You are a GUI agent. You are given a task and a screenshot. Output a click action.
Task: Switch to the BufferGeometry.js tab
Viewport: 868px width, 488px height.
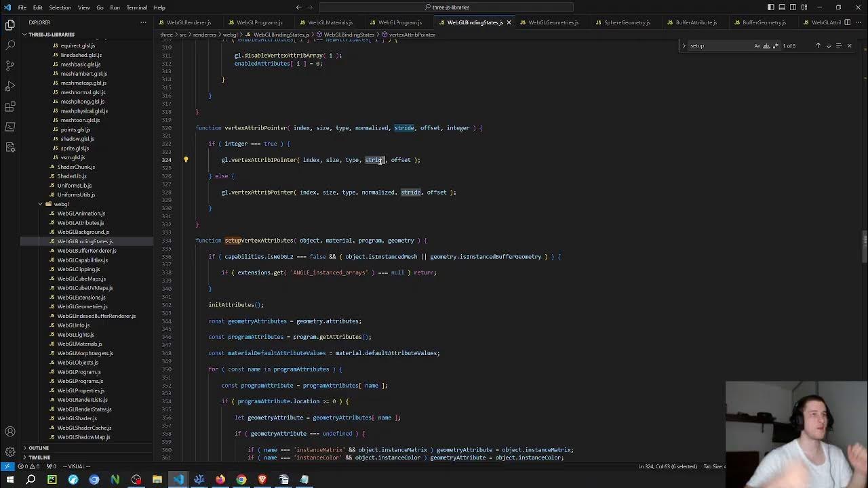(x=763, y=22)
